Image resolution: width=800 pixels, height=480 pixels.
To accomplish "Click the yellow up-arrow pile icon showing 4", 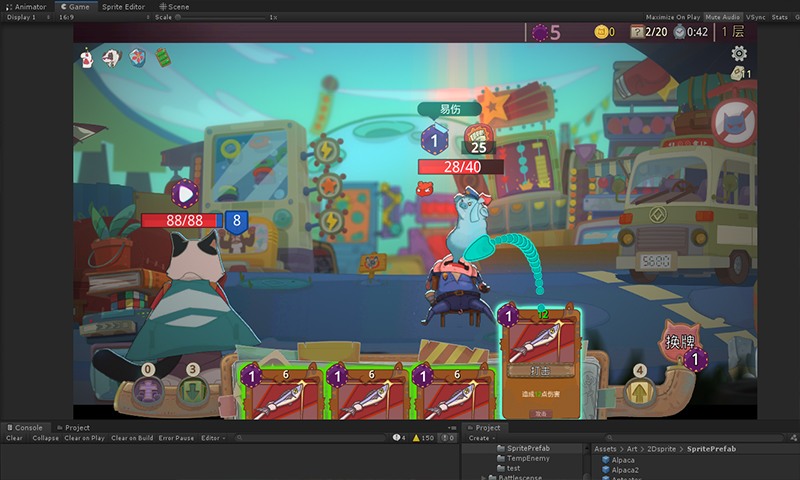I will (639, 387).
